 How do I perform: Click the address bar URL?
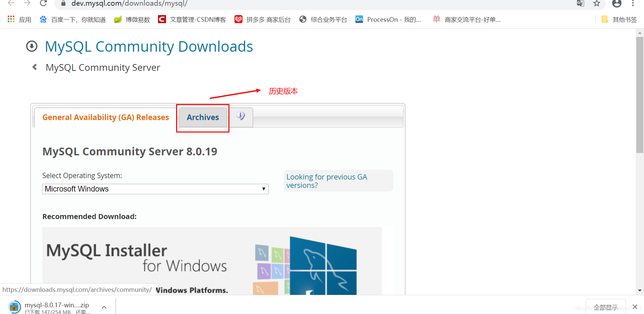129,4
